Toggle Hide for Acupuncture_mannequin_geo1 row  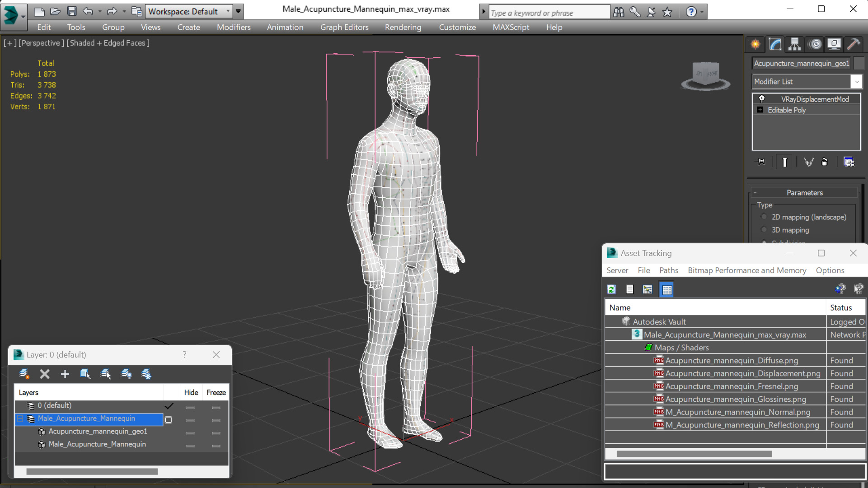pyautogui.click(x=190, y=433)
